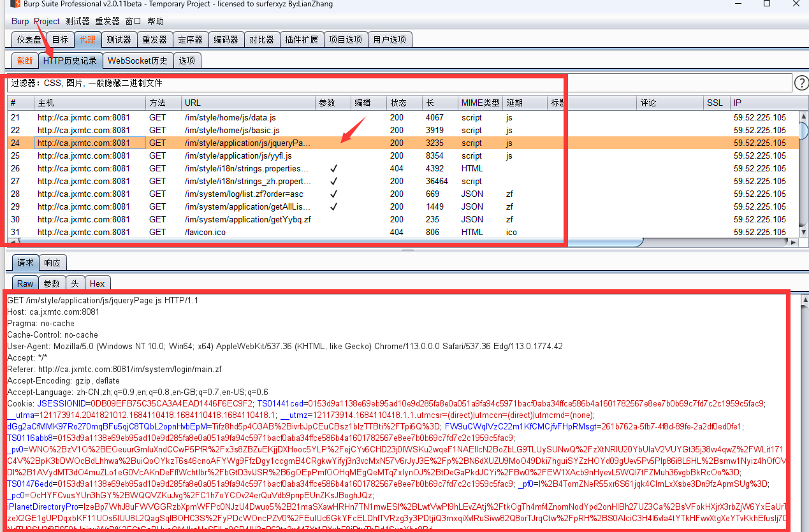The height and width of the screenshot is (532, 809).
Task: Show the 响应 tab for the selected request
Action: coord(52,262)
